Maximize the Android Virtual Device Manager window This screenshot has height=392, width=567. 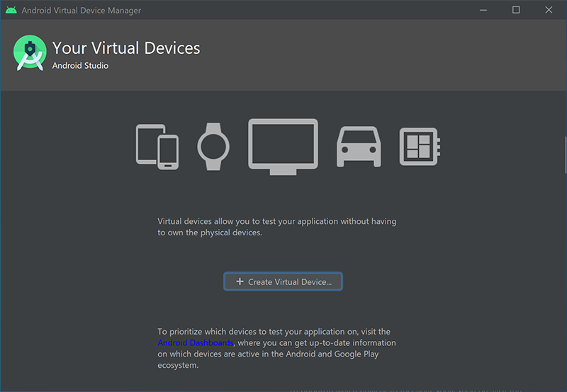[x=516, y=10]
